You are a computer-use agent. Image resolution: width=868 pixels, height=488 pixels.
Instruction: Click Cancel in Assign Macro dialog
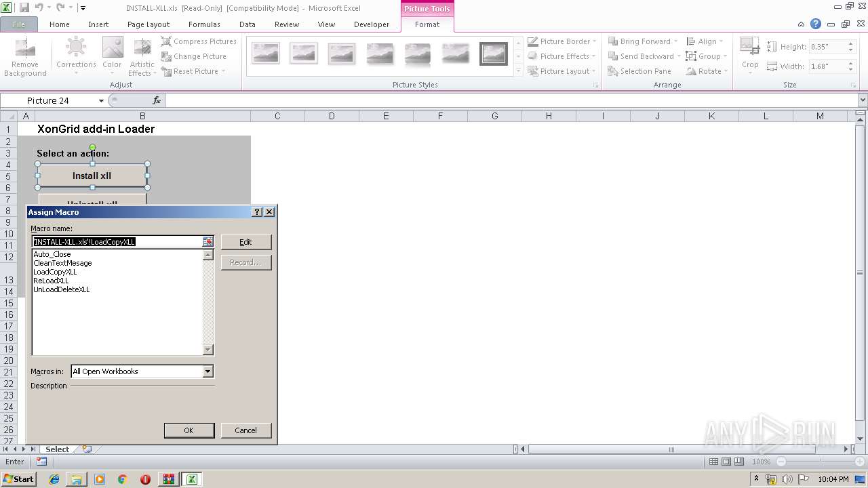245,430
